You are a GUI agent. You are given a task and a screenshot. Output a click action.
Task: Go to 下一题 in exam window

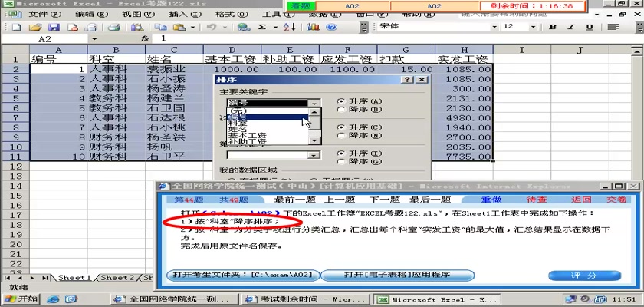click(x=384, y=200)
